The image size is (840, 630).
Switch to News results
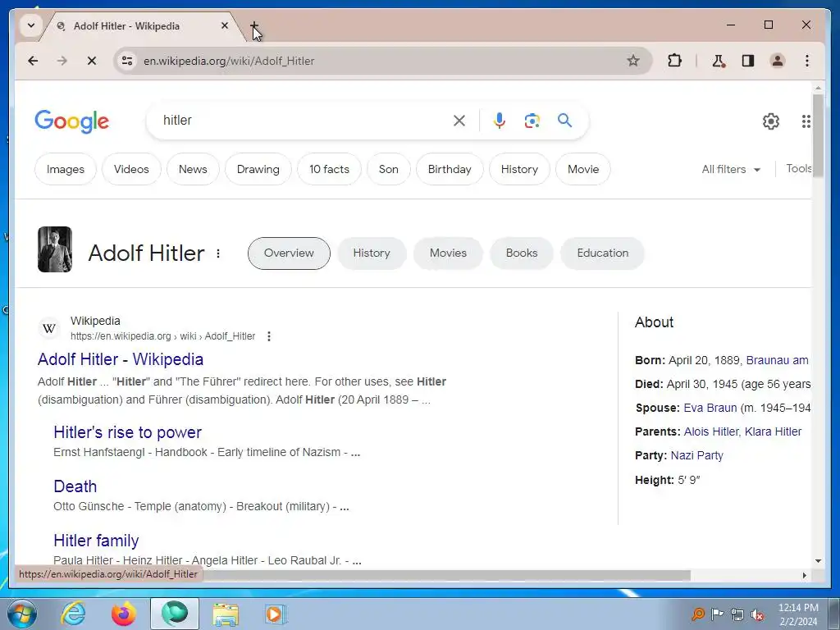[x=193, y=169]
